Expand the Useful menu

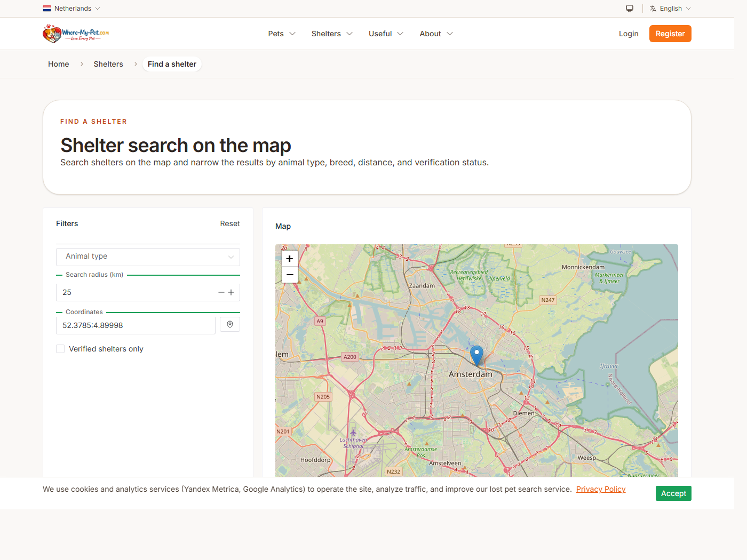tap(385, 34)
